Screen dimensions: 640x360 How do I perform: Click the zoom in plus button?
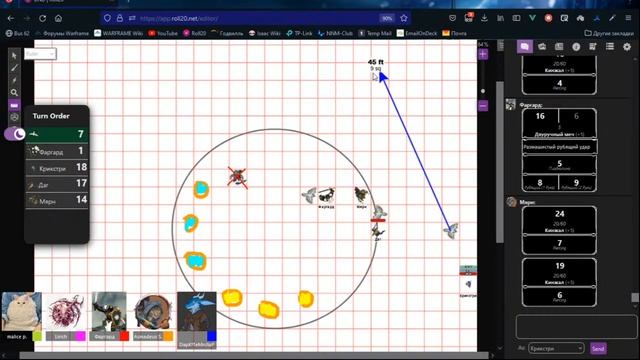(483, 54)
